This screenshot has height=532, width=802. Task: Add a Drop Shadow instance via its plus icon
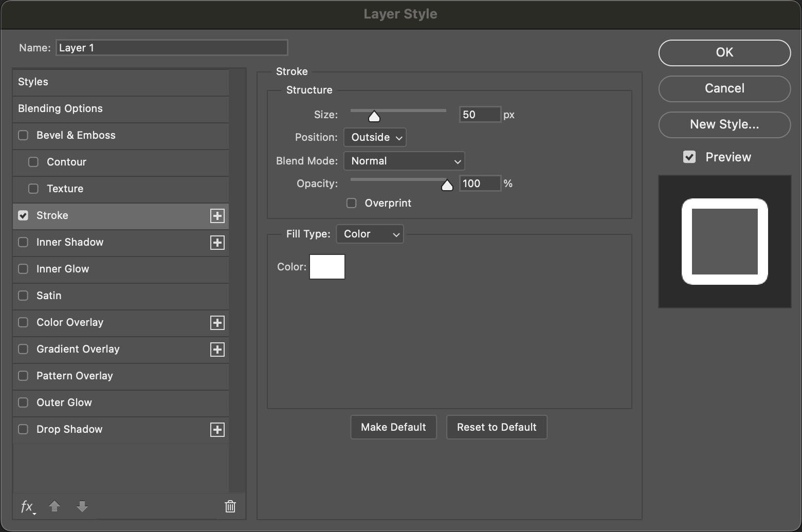coord(217,430)
